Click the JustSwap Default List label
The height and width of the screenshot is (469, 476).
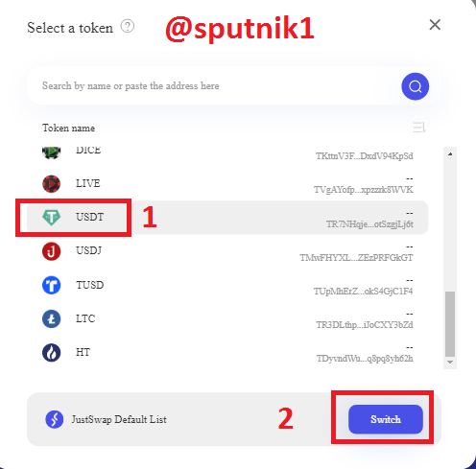pos(119,419)
